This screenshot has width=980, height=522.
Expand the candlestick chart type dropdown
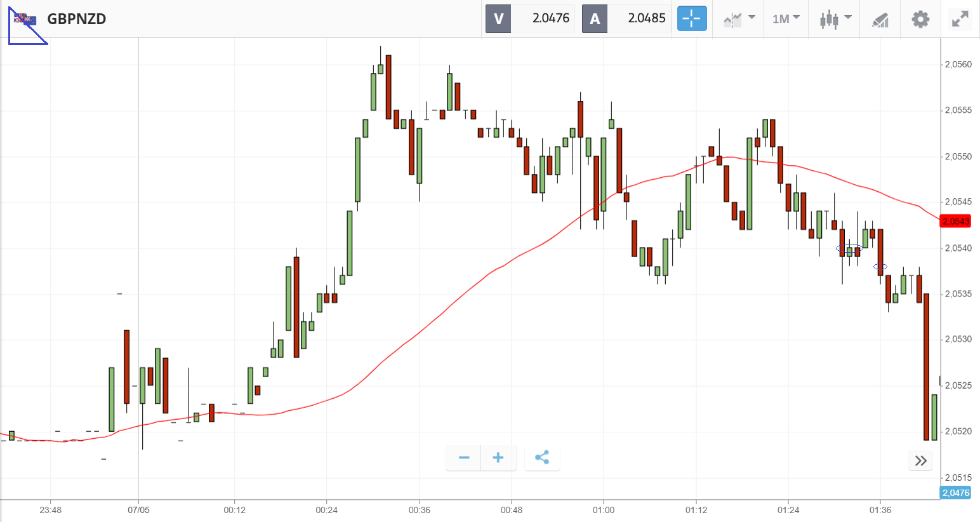[x=835, y=19]
